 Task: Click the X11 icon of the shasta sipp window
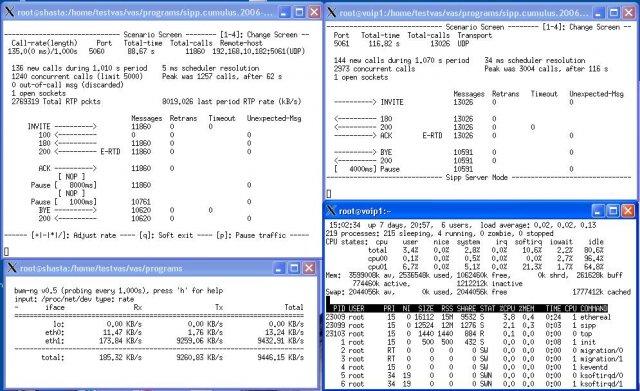point(10,12)
